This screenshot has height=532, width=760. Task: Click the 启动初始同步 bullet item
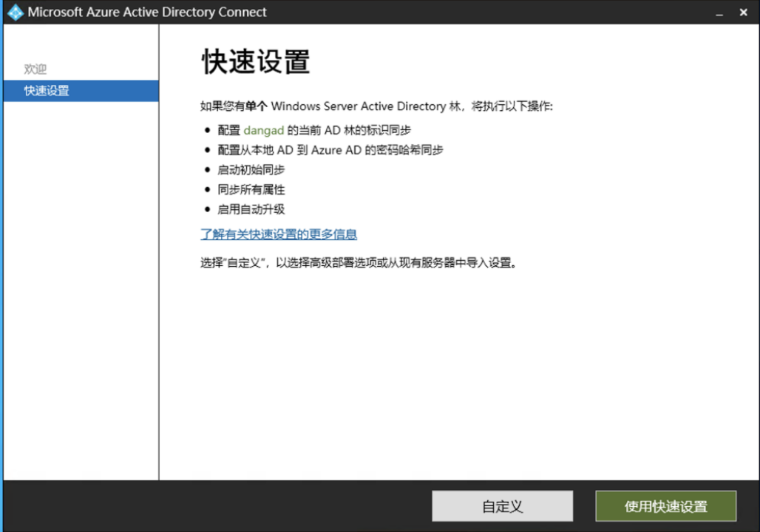tap(251, 170)
